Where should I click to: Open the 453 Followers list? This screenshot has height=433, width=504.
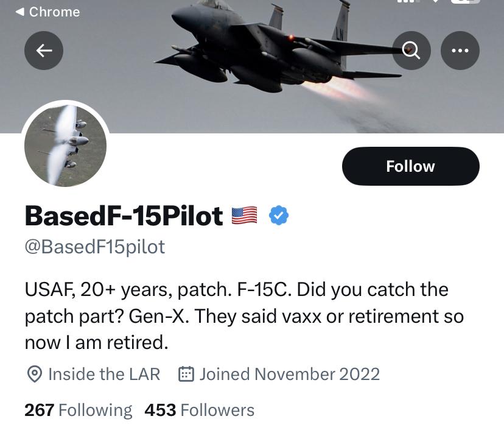pyautogui.click(x=200, y=410)
